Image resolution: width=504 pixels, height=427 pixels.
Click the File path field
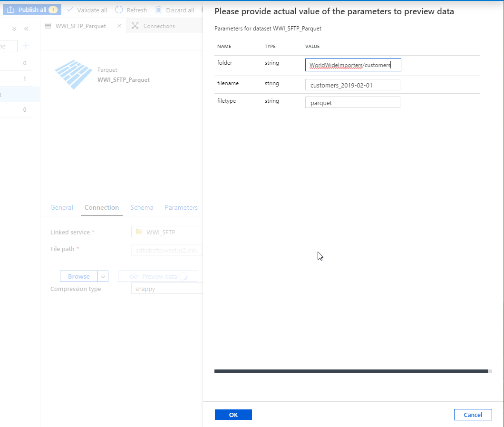click(167, 250)
